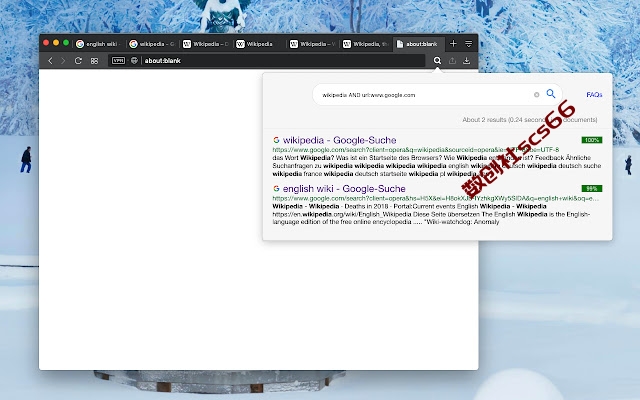Click Google favicon beside 'wikipedia - Google-Suche'
This screenshot has width=640, height=400.
click(276, 140)
